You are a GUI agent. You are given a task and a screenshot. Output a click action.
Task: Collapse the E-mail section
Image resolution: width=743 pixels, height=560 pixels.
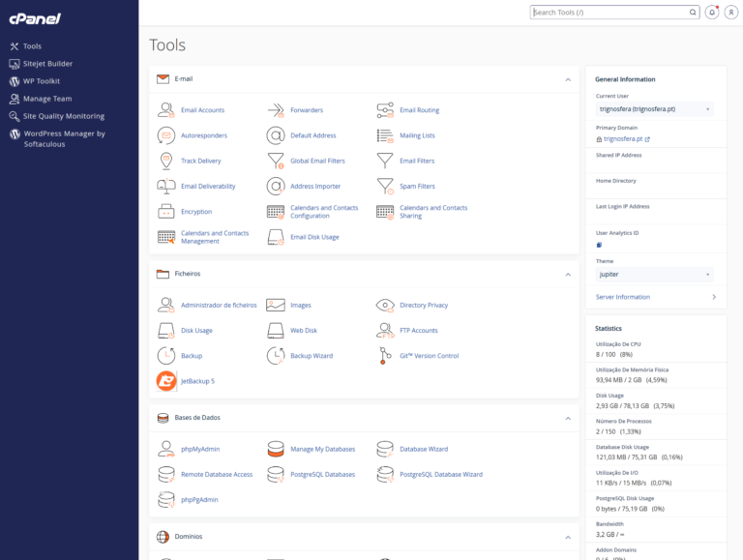tap(568, 79)
